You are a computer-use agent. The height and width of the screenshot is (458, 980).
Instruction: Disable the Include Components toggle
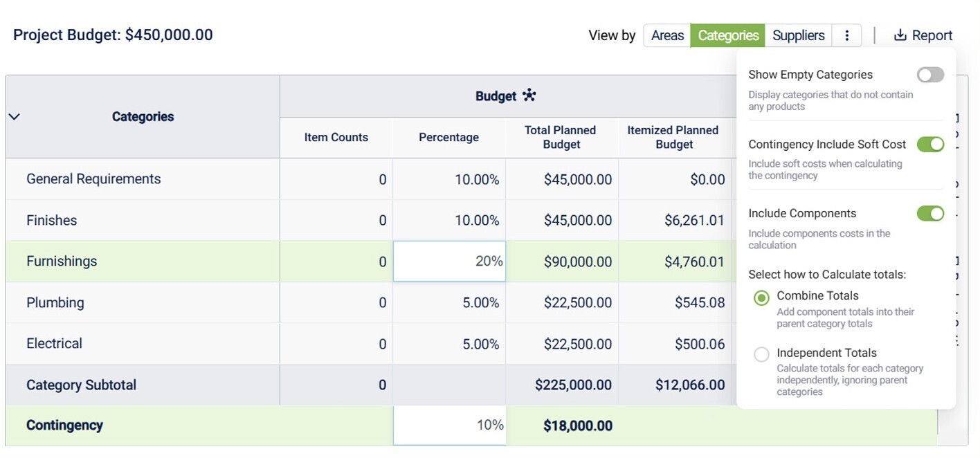(930, 213)
